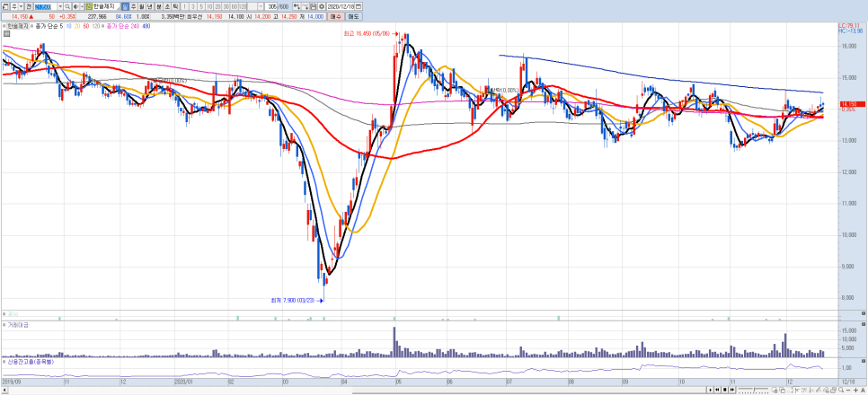The image size is (868, 395).
Task: Click the 매도 sell button
Action: [354, 16]
